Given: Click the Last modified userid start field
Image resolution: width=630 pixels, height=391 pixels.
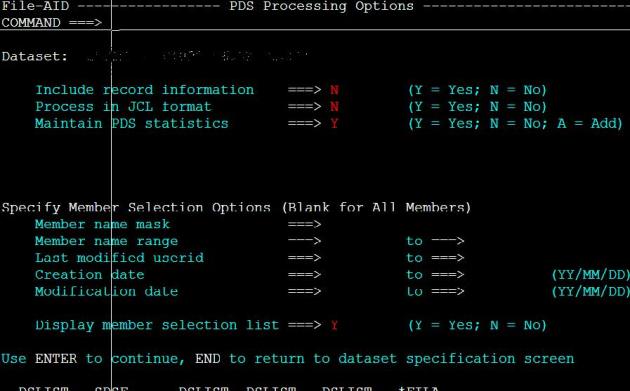Looking at the screenshot, I should point(364,258).
